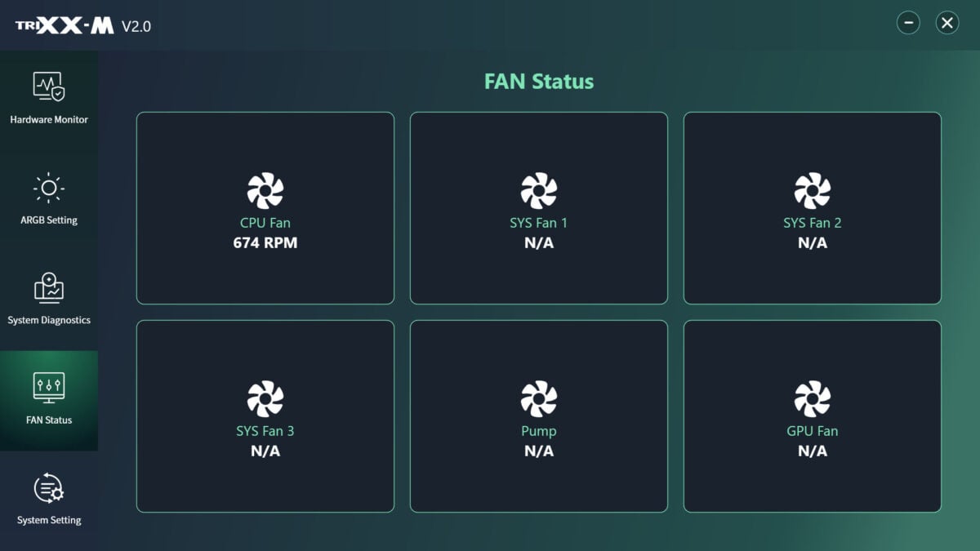
Task: Click the SYS Fan 1 blade icon
Action: (x=538, y=191)
